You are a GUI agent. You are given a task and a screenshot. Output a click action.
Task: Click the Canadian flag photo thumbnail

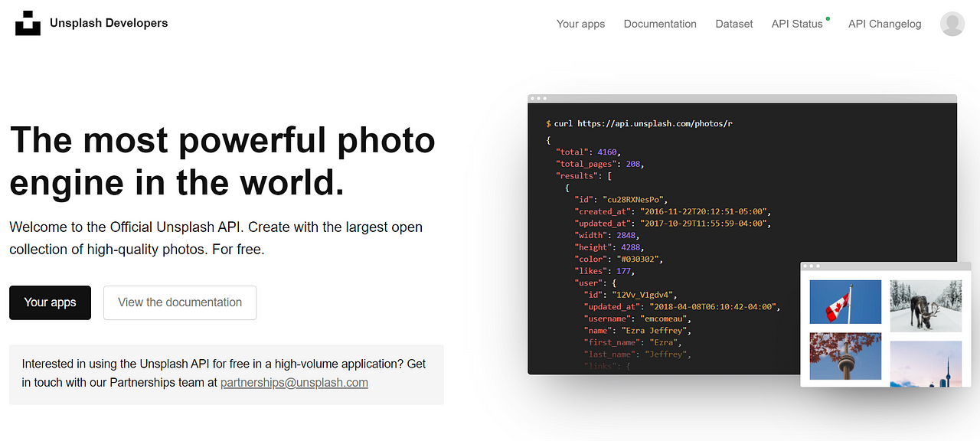pos(845,302)
